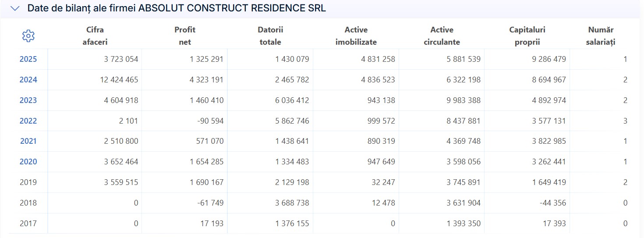
Task: Select the 2023 equity value 4 892 974
Action: click(x=549, y=100)
